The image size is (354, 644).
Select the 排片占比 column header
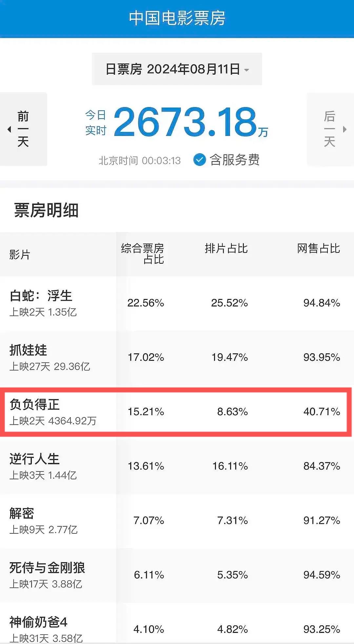pos(226,248)
